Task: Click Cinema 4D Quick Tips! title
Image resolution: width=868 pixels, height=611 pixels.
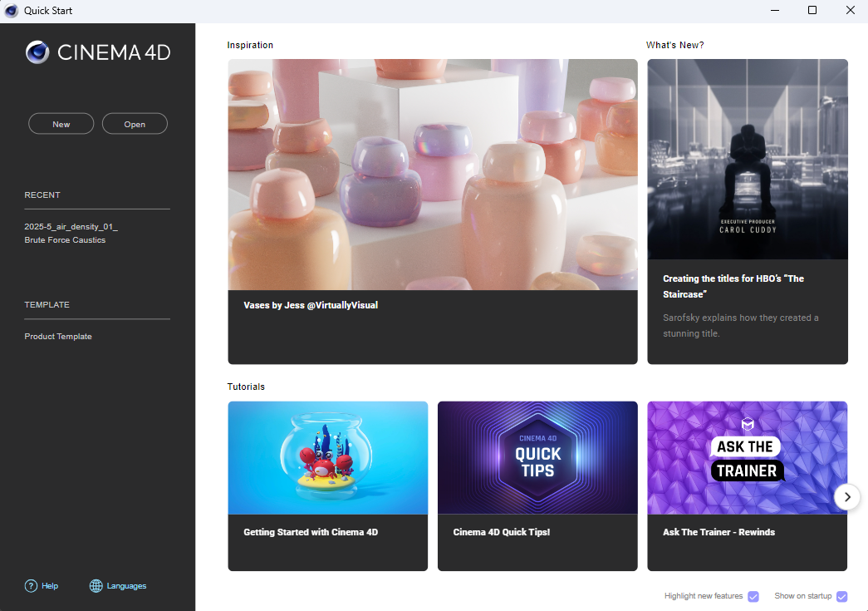Action: (502, 532)
